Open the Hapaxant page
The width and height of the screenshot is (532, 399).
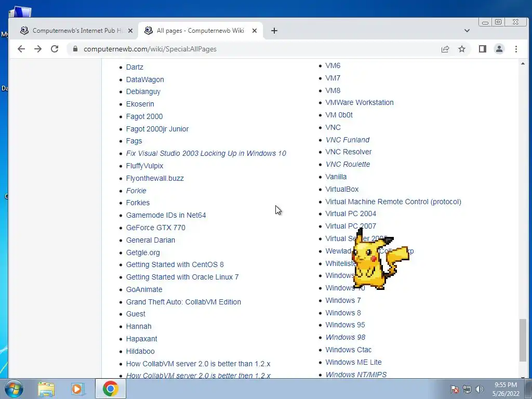pos(141,339)
